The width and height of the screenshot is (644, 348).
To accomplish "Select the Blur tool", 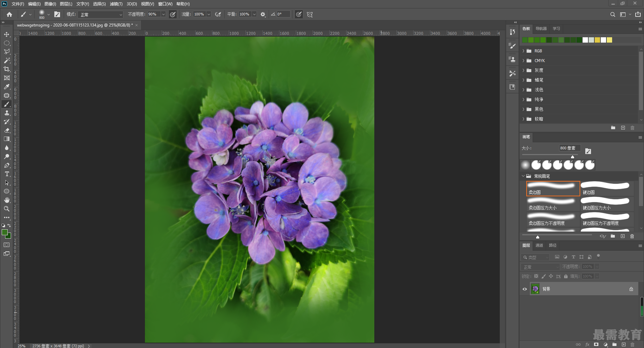I will point(7,148).
